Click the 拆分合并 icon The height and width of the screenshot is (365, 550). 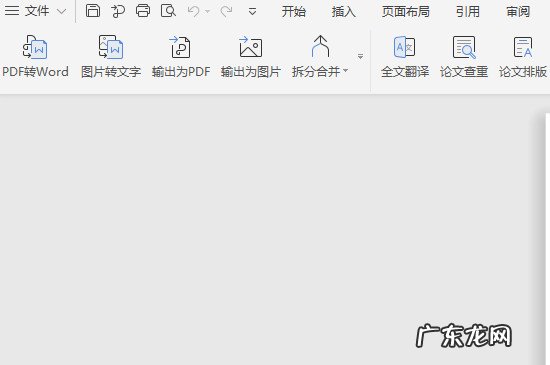point(320,46)
